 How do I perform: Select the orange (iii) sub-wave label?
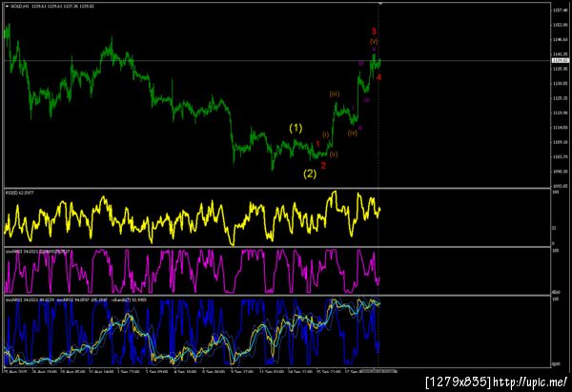pos(335,94)
